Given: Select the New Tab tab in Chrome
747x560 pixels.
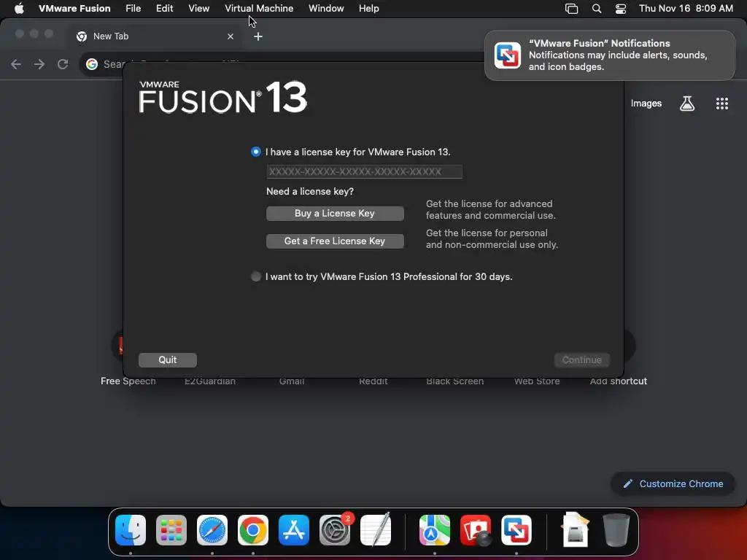Looking at the screenshot, I should (155, 36).
